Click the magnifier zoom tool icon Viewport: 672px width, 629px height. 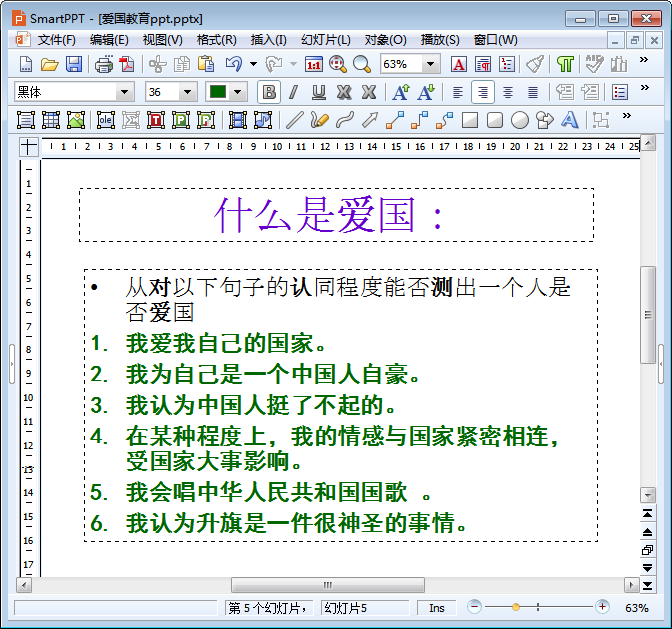[x=362, y=64]
